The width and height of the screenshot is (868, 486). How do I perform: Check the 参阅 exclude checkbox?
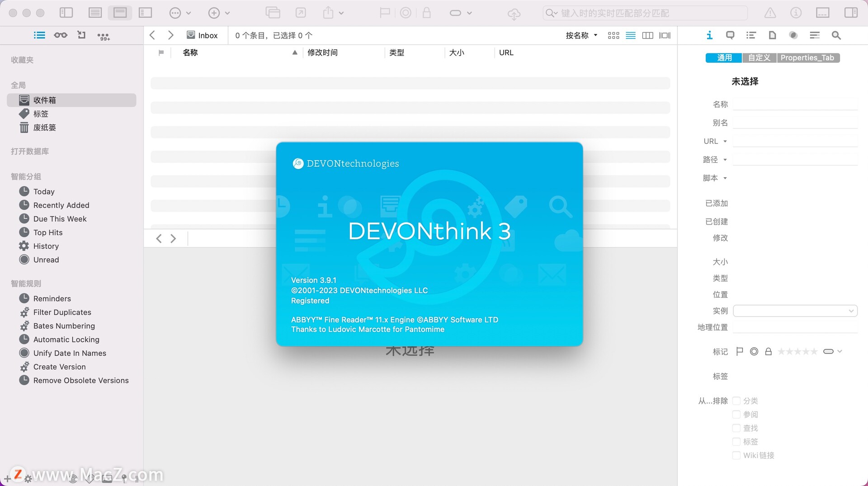click(736, 414)
